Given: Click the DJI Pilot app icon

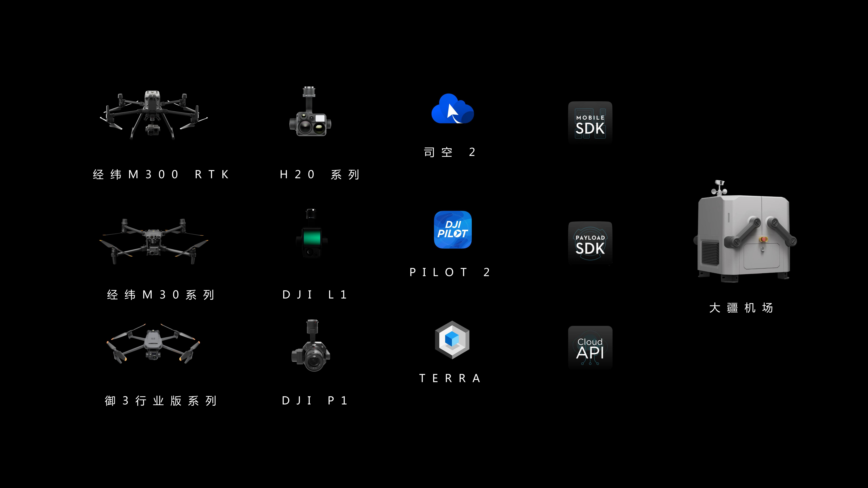Looking at the screenshot, I should pyautogui.click(x=453, y=230).
